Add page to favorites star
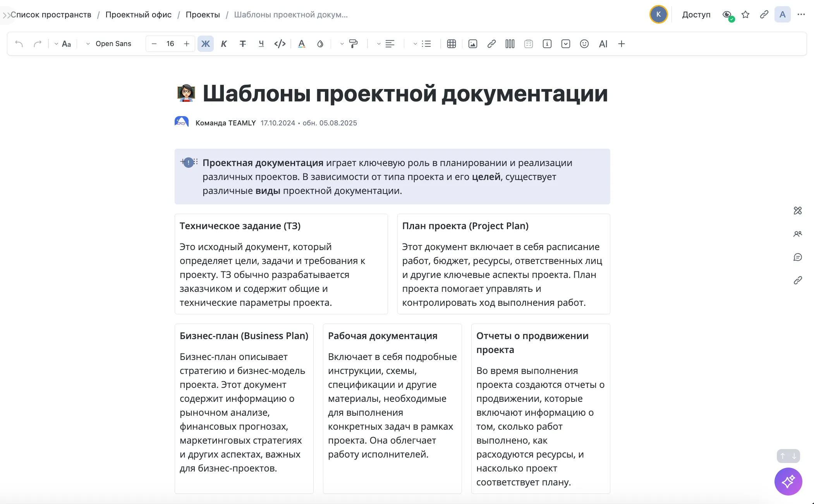The image size is (814, 504). click(745, 15)
